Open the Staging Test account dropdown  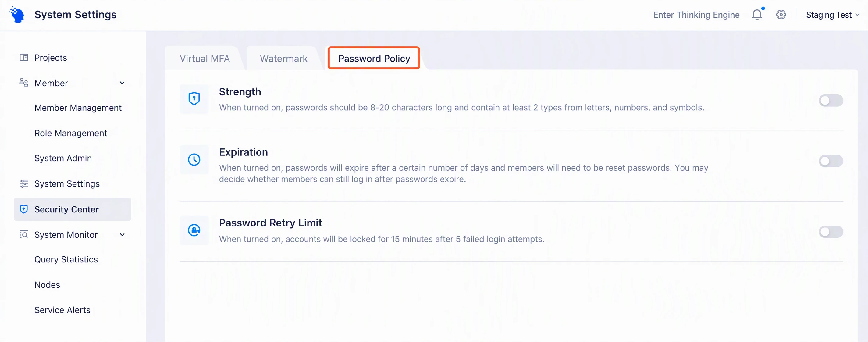tap(832, 15)
